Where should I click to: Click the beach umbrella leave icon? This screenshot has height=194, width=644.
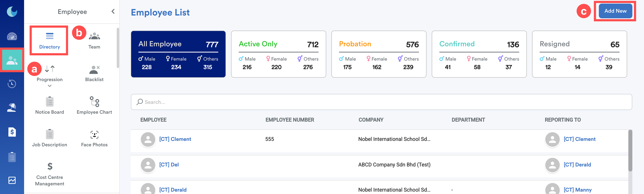[x=12, y=108]
